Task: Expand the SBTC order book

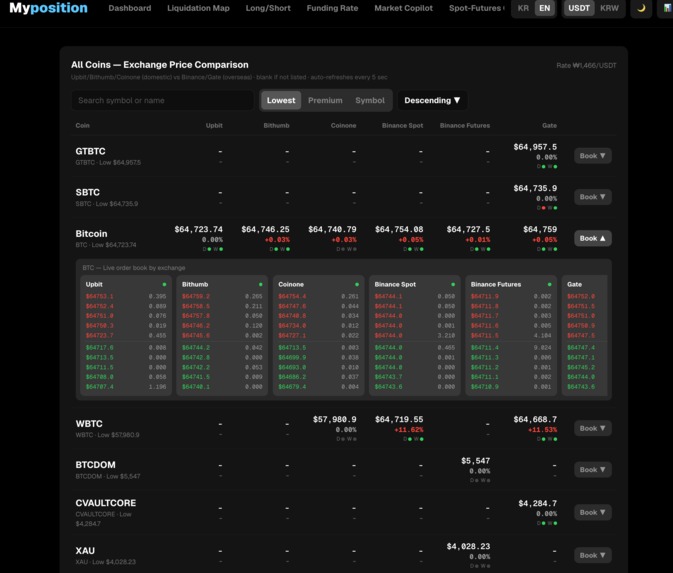Action: 592,197
